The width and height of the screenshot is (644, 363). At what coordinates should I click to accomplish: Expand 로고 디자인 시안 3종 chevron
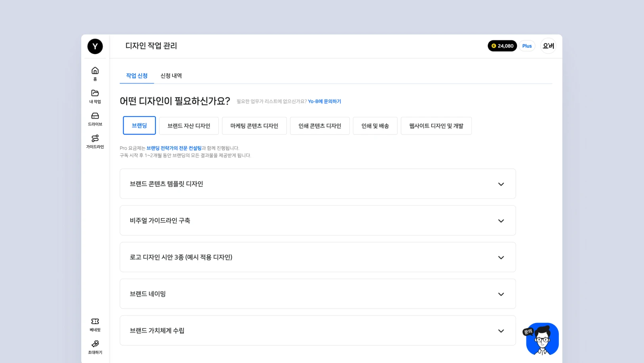501,257
